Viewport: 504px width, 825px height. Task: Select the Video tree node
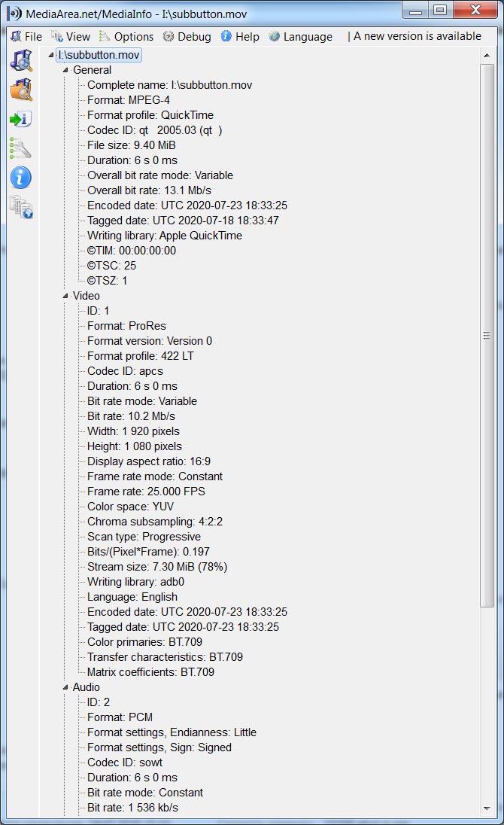coord(87,296)
